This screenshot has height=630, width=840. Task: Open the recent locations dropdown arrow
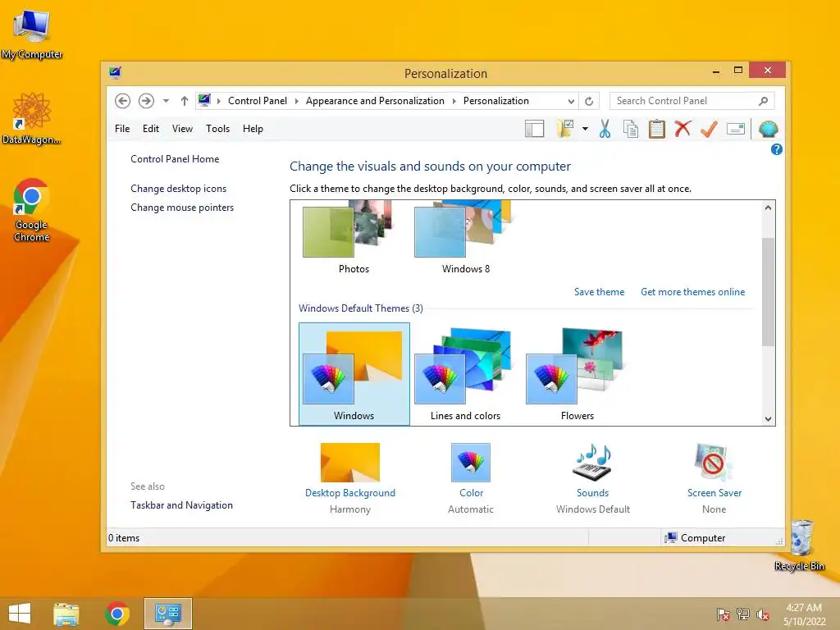(166, 101)
